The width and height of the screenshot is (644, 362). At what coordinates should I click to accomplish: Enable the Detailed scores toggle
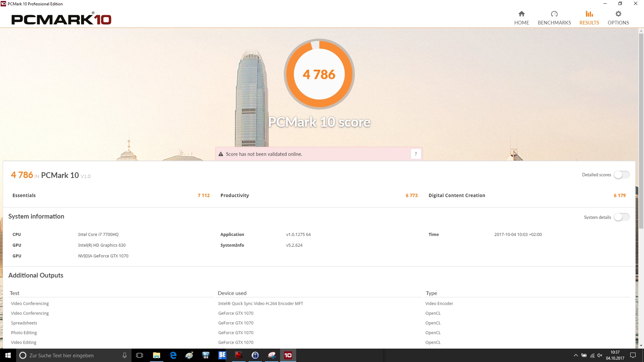(x=621, y=175)
